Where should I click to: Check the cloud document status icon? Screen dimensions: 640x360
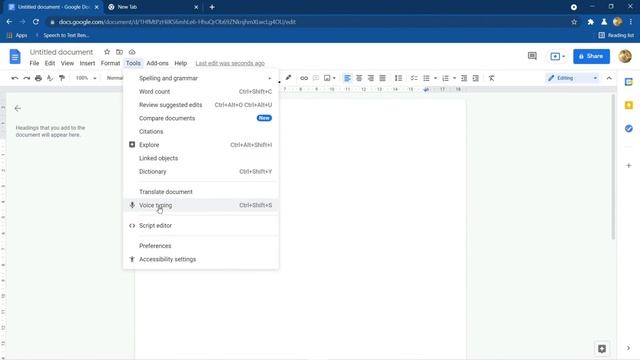132,52
